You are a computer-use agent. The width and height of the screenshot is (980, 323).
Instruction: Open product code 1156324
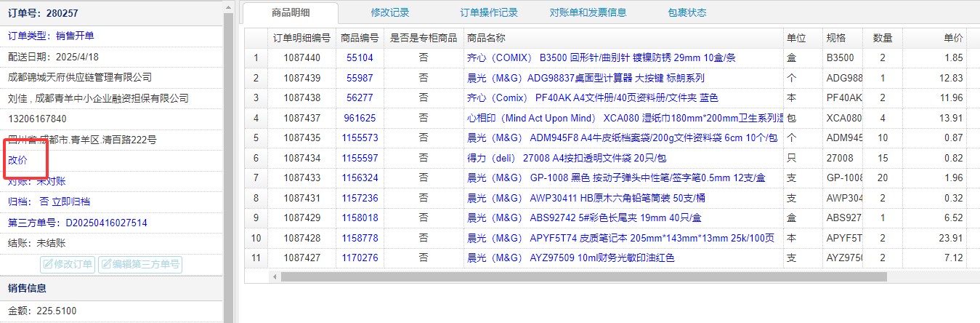coord(360,178)
